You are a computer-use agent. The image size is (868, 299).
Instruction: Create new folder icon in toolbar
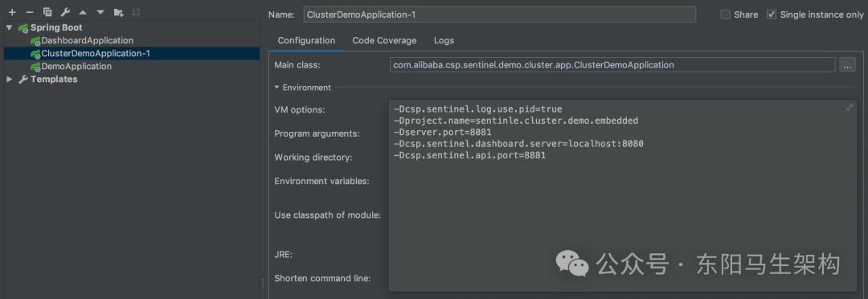tap(118, 12)
